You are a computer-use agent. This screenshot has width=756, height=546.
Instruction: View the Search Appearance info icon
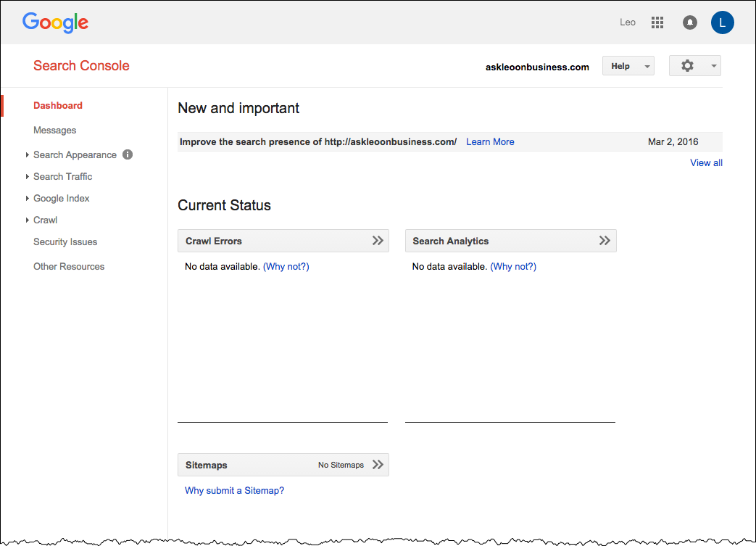127,154
